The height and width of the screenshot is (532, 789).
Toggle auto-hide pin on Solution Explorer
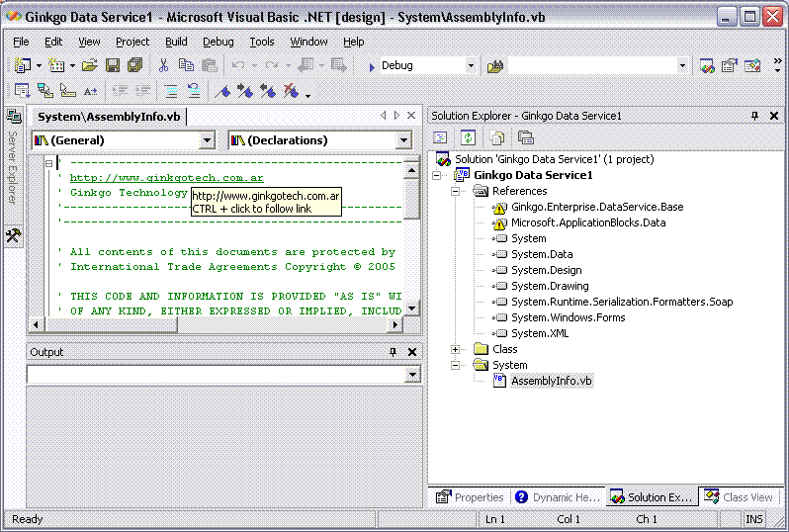pos(754,116)
